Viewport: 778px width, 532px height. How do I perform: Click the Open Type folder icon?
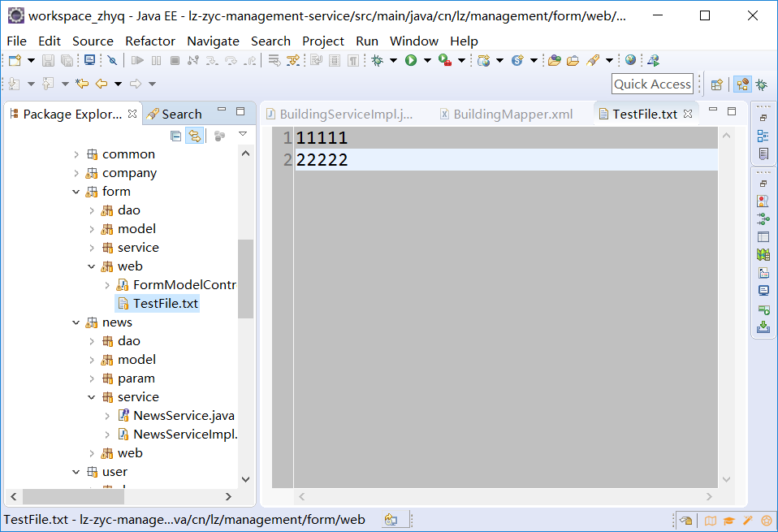(555, 61)
